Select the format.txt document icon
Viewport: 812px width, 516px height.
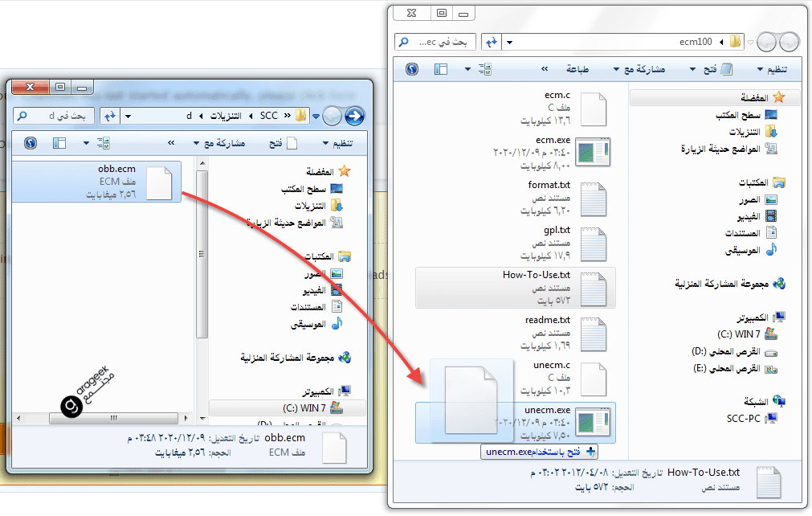(594, 199)
